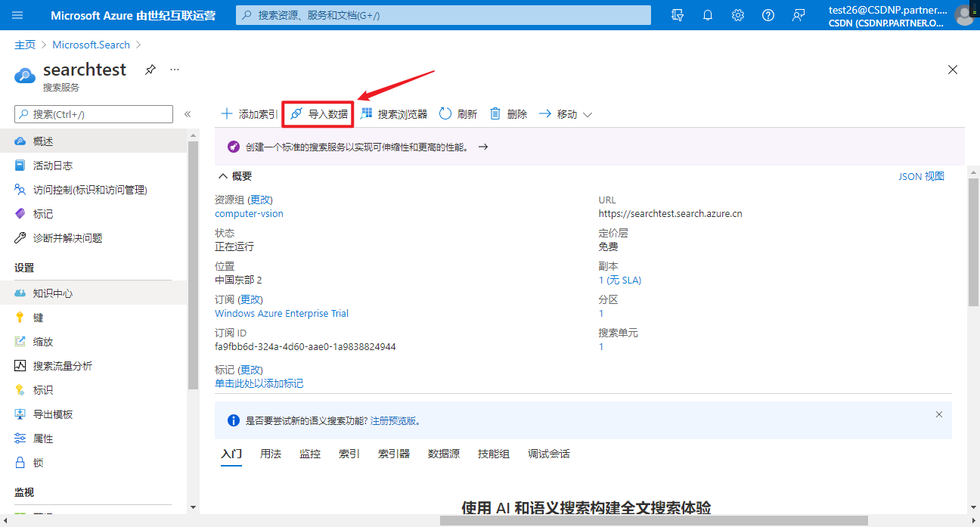
Task: Change resource group via (更改) link
Action: tap(260, 200)
